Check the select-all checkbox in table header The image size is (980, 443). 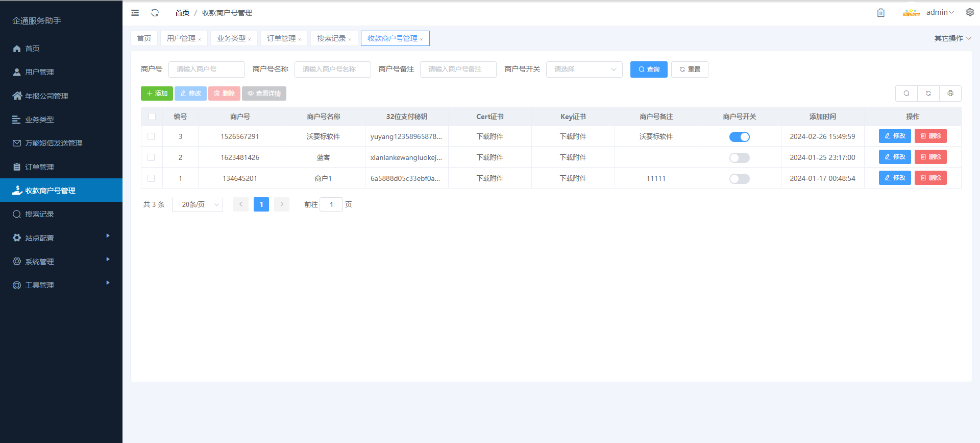point(152,116)
